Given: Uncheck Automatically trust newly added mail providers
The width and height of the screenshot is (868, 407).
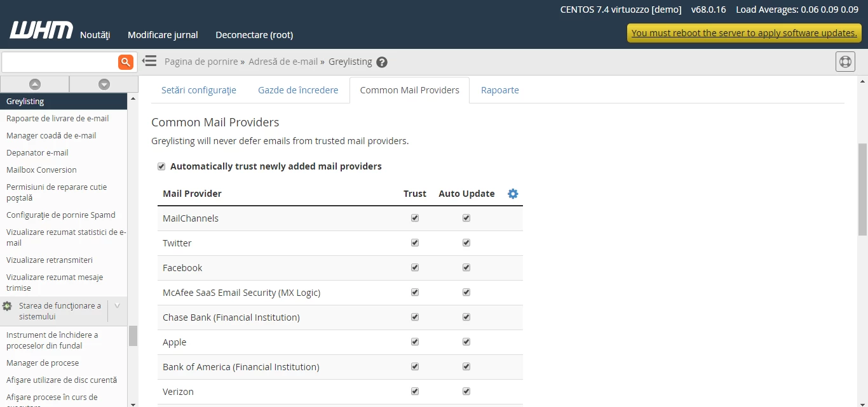Looking at the screenshot, I should [x=161, y=166].
